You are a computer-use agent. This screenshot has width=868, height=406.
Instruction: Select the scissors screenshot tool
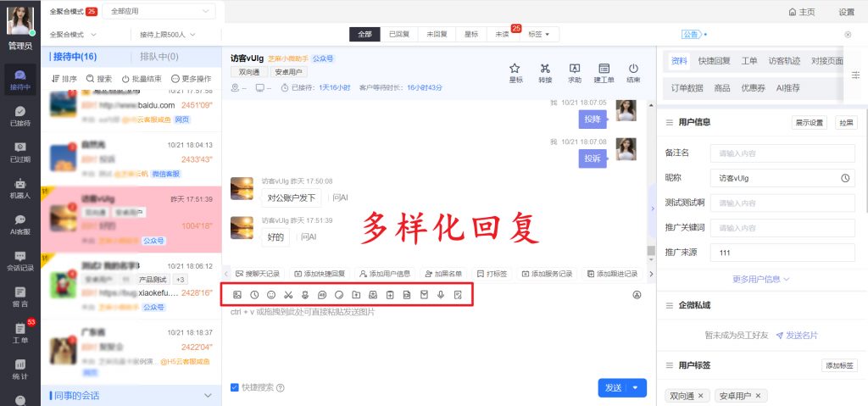288,295
